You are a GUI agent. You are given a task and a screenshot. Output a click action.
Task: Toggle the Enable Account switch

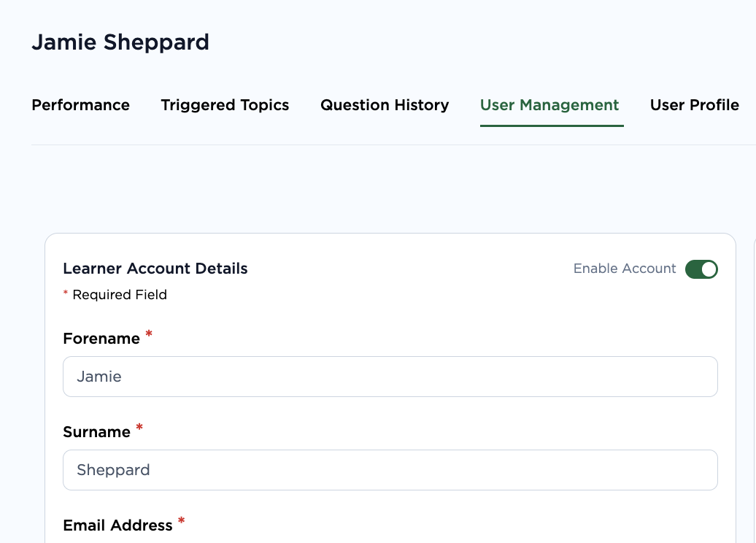point(701,269)
